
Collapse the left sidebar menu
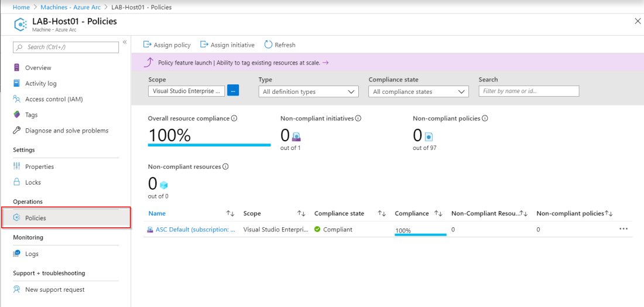pyautogui.click(x=125, y=42)
